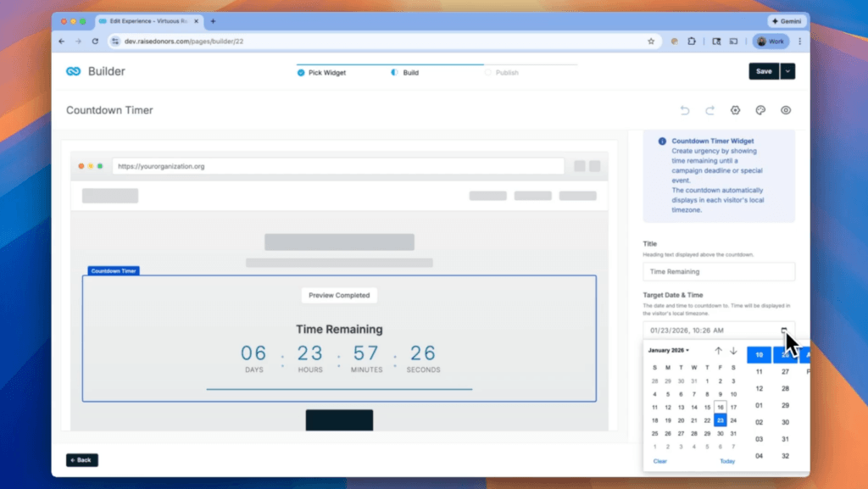Viewport: 868px width, 489px height.
Task: Go back in browser history
Action: 61,41
